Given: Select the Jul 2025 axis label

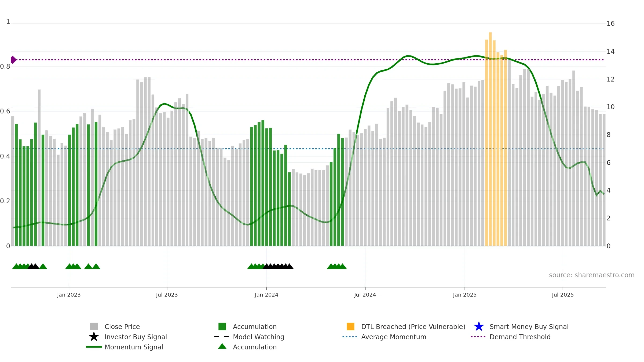Looking at the screenshot, I should pos(563,295).
